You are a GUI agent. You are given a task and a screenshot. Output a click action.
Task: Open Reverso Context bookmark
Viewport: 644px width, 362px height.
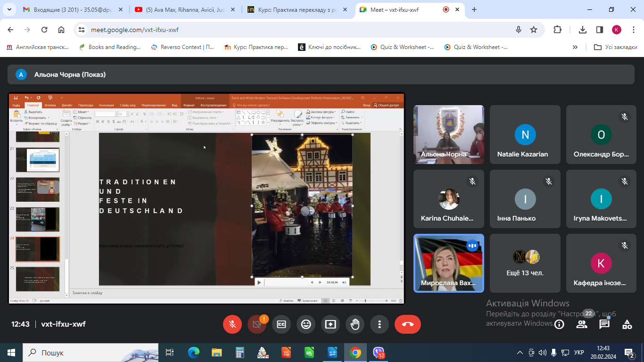point(182,47)
